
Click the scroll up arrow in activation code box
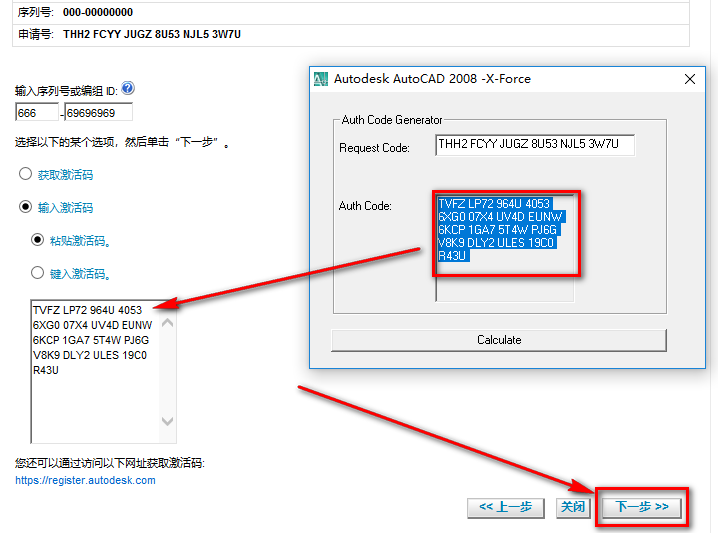(x=167, y=322)
